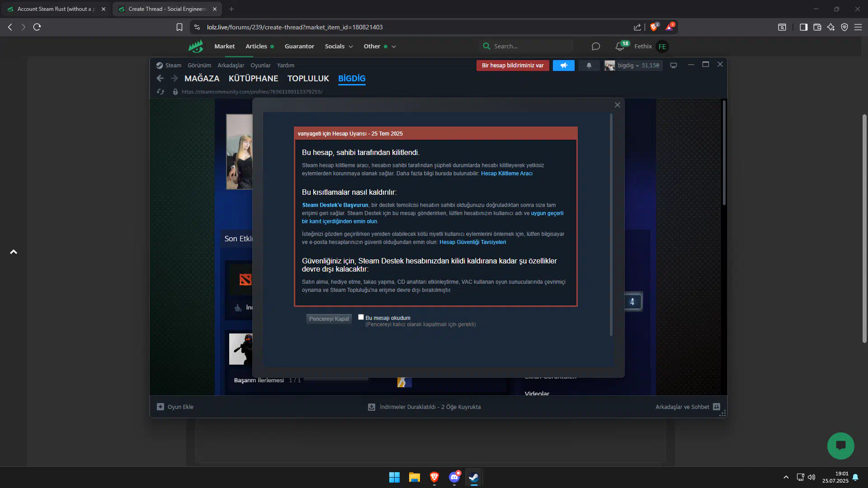Open forum conversations chat bubble icon
Image resolution: width=868 pixels, height=488 pixels.
596,47
